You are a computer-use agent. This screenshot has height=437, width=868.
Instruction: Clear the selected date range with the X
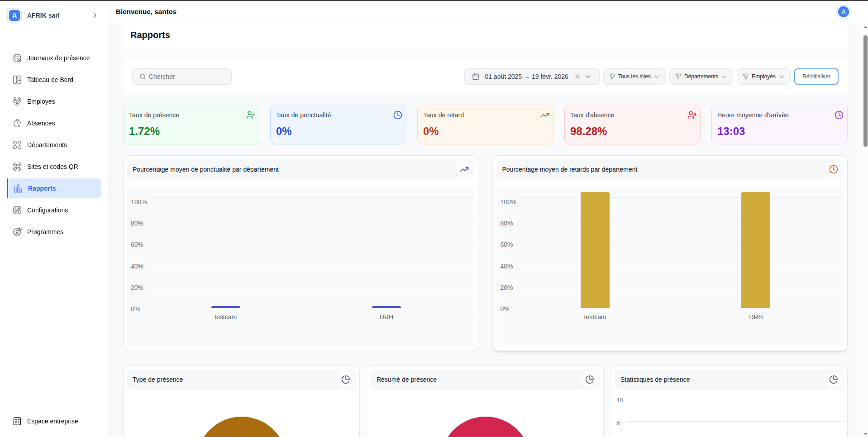[577, 77]
